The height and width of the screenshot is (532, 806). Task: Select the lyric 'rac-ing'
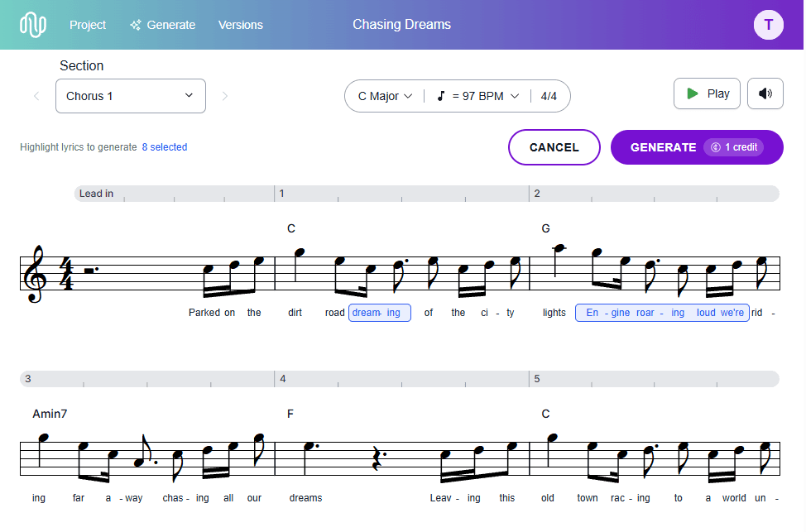point(631,498)
